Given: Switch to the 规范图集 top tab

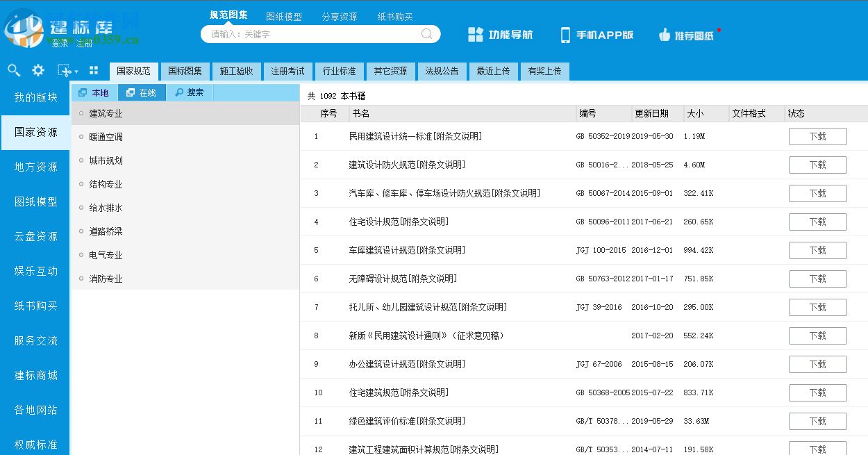Looking at the screenshot, I should [x=228, y=15].
